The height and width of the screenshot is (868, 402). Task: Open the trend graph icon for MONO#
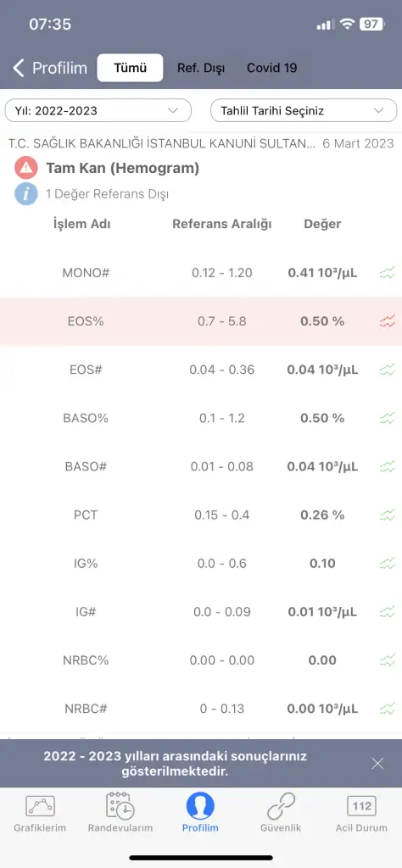[x=387, y=272]
